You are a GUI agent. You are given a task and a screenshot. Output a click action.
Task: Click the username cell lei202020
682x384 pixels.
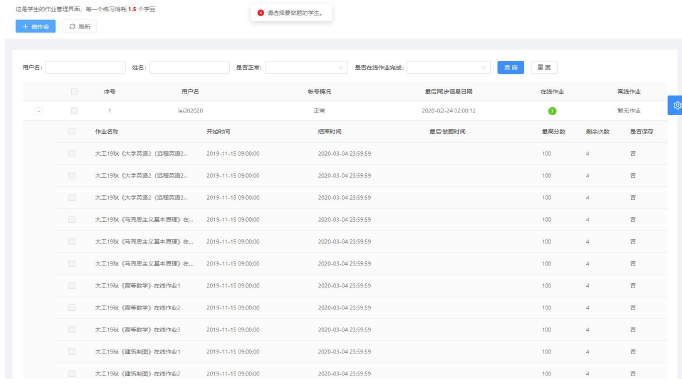click(x=191, y=111)
